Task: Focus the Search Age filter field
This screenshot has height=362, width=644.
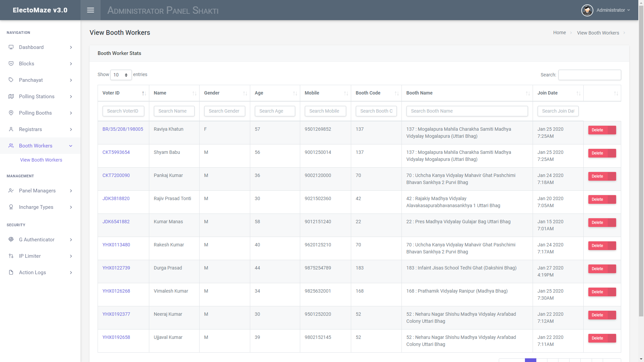Action: tap(275, 111)
